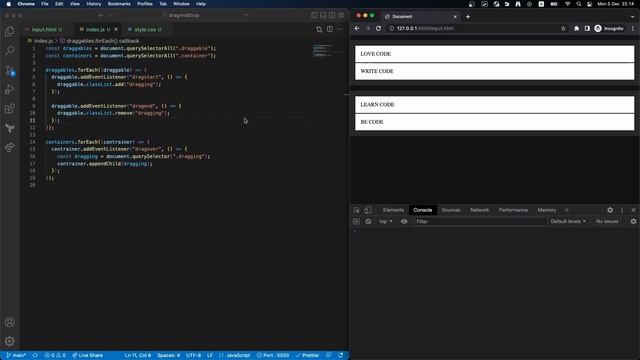Switch to style.css editor tab
The width and height of the screenshot is (640, 360).
click(x=147, y=29)
